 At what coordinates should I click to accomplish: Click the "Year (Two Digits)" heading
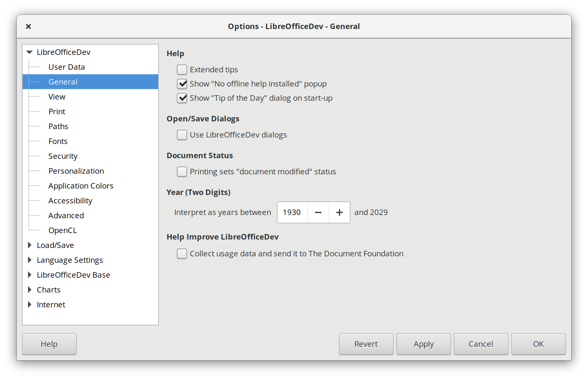[198, 192]
